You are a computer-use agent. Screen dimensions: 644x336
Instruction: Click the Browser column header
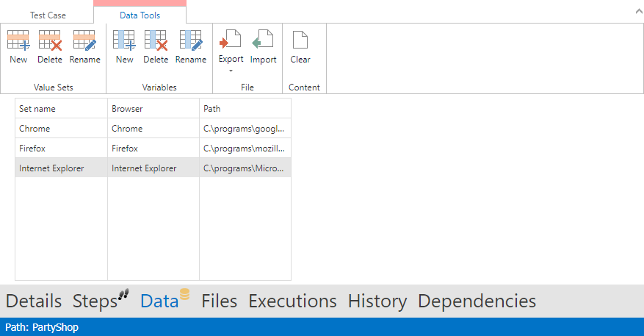click(x=153, y=109)
